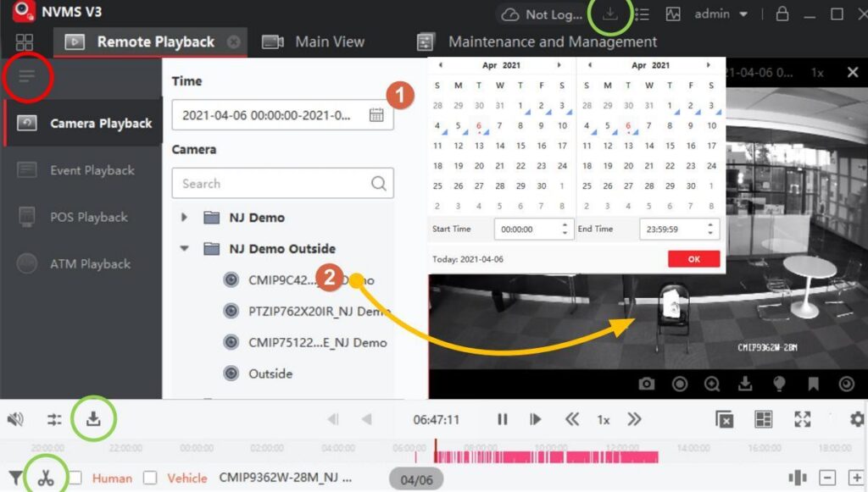868x492 pixels.
Task: Start recording clip icon in video toolbar
Action: (x=680, y=384)
